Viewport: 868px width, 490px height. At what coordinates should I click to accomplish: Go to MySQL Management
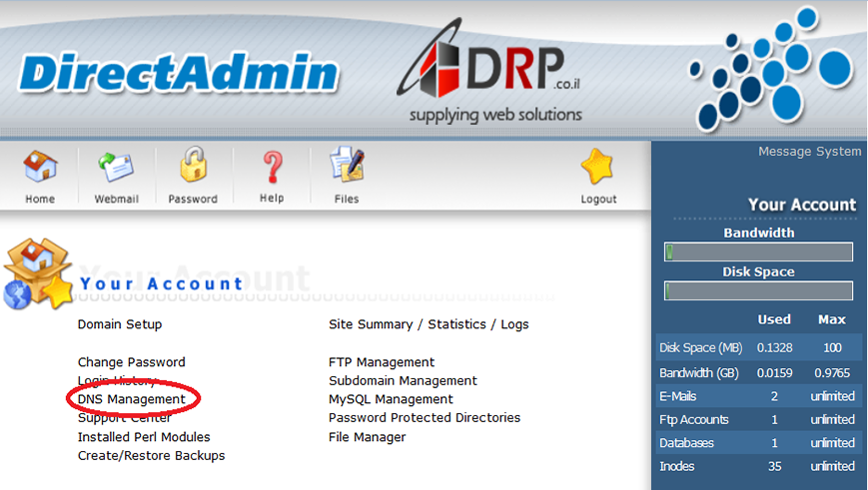391,399
